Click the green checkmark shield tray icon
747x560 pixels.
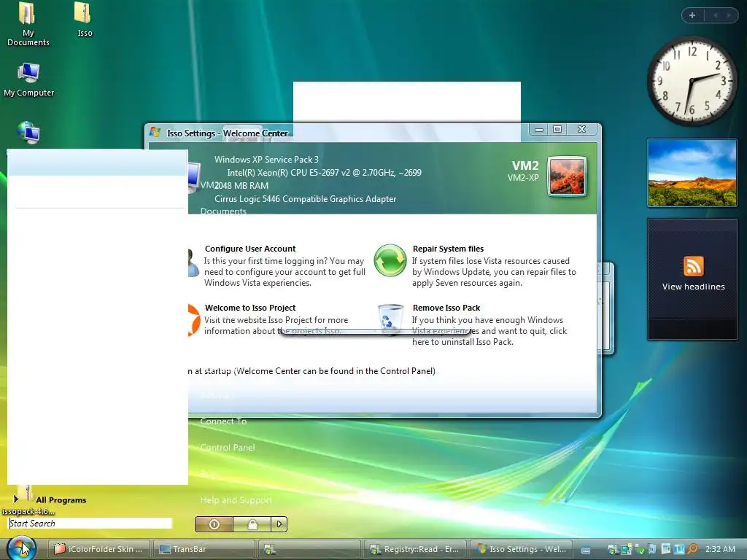(639, 550)
